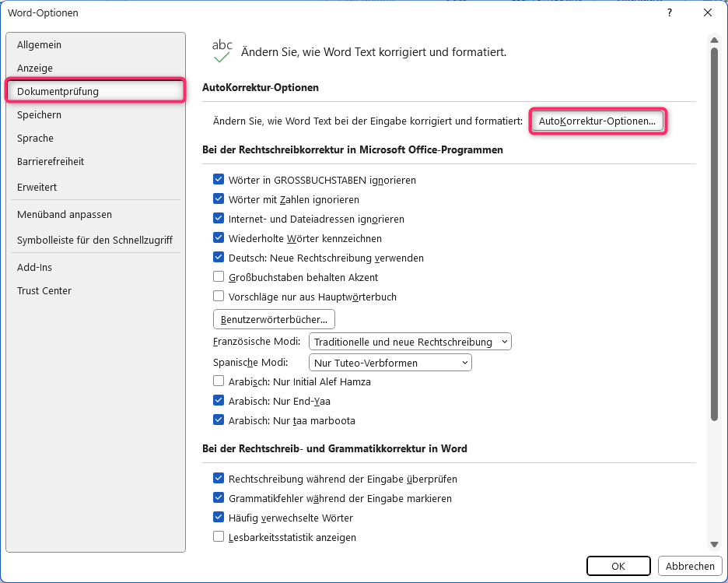Click the Benutzerwörterbücher button
Screen dimensions: 728x583
pyautogui.click(x=274, y=319)
